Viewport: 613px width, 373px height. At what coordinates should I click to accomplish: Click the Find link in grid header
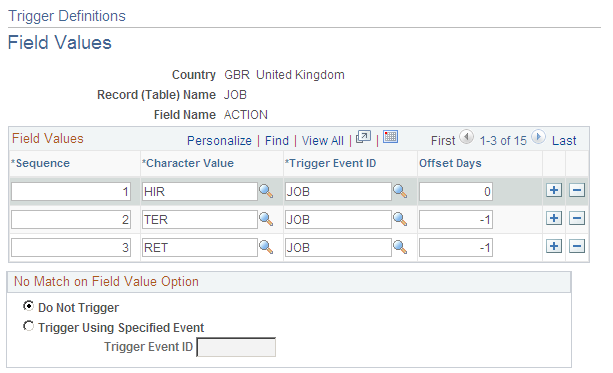click(x=277, y=141)
